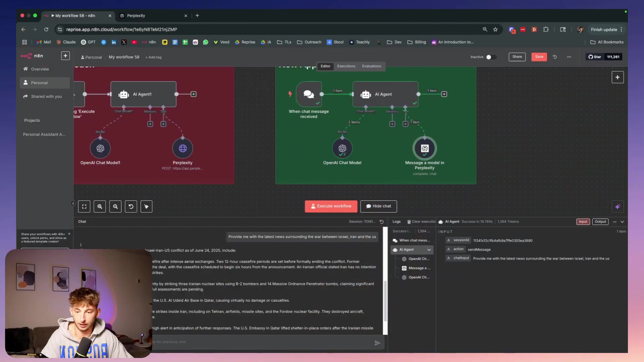Image resolution: width=644 pixels, height=362 pixels.
Task: Clear execution in Logs panel
Action: [x=421, y=222]
